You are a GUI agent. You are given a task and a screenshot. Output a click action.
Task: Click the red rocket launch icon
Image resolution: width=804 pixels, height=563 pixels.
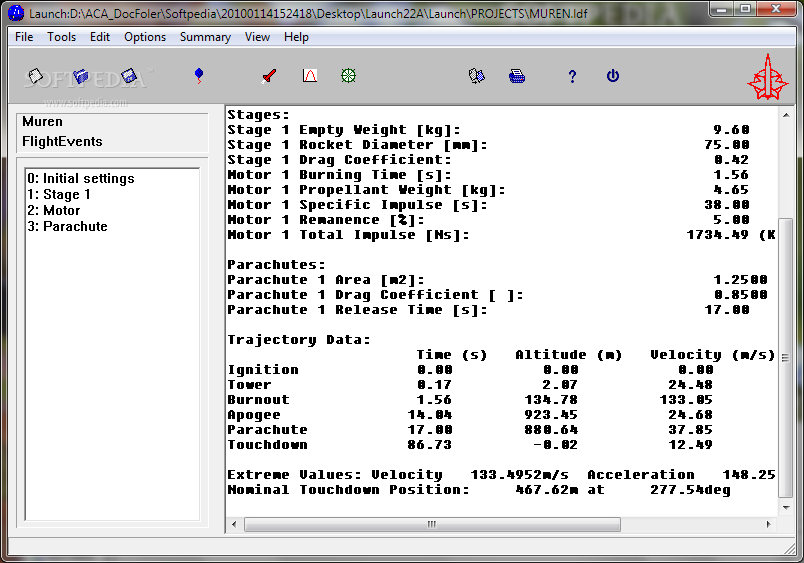pyautogui.click(x=268, y=76)
